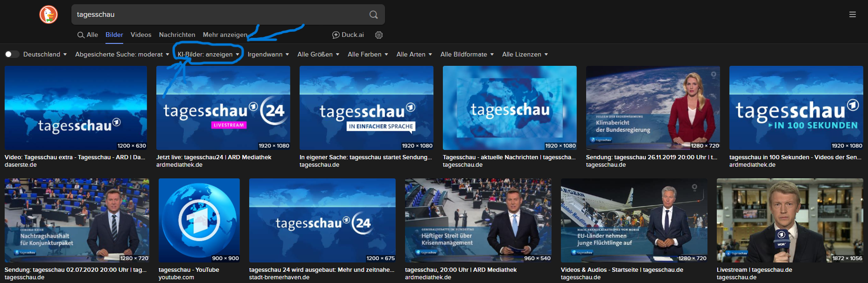Toggle the Deutschland region switch
Screen dimensions: 868x283
click(12, 54)
